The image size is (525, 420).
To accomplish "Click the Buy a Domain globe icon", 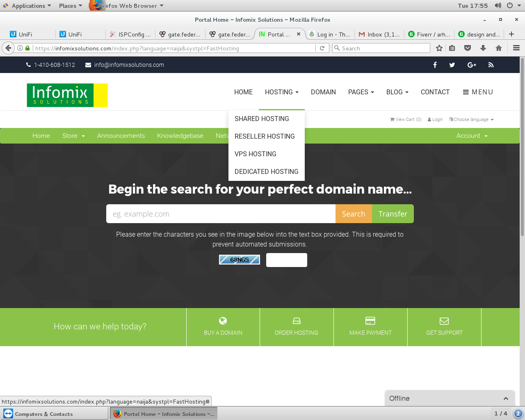I will coord(223,321).
